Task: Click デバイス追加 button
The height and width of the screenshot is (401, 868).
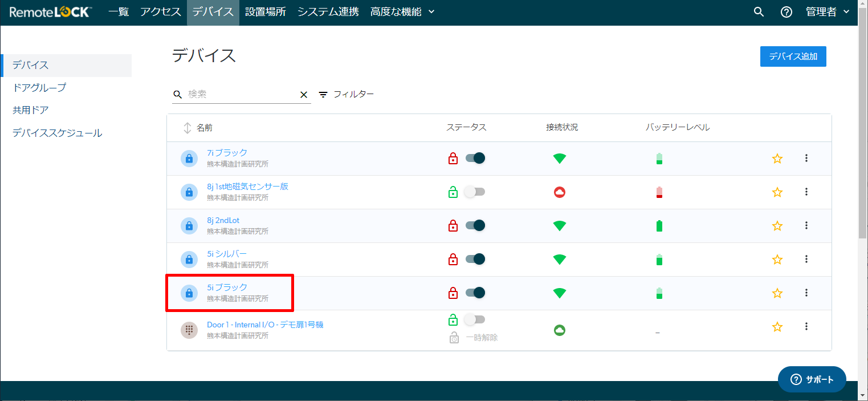Action: (793, 56)
